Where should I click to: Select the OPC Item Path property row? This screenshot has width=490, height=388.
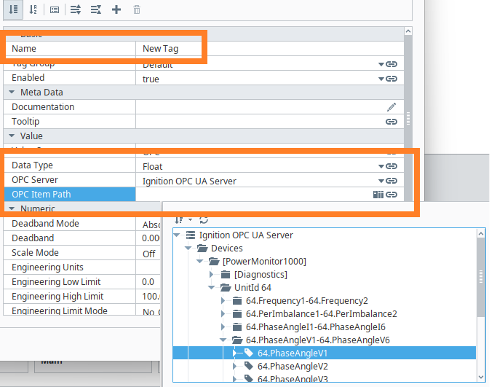pyautogui.click(x=70, y=194)
